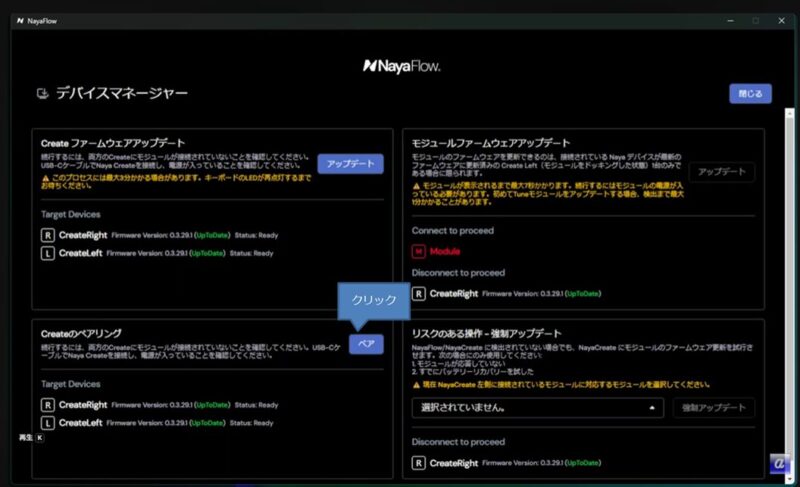Click the R icon in the module firmware Disconnect list
This screenshot has width=800, height=487.
(419, 294)
